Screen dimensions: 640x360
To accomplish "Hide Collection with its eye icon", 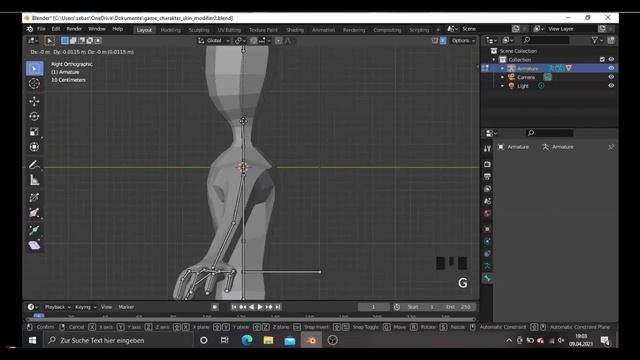I will pyautogui.click(x=611, y=60).
